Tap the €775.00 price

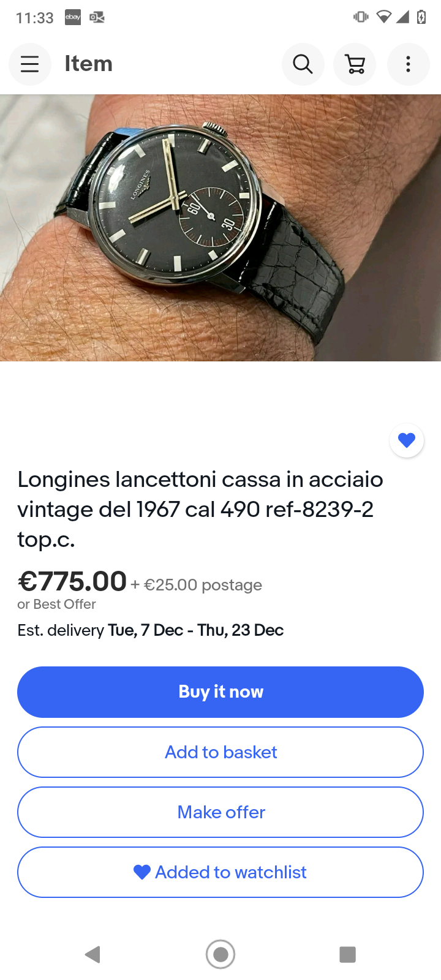click(72, 581)
